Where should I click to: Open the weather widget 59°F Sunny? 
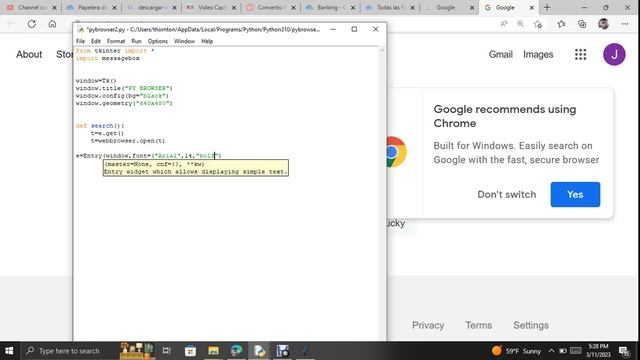click(x=516, y=351)
